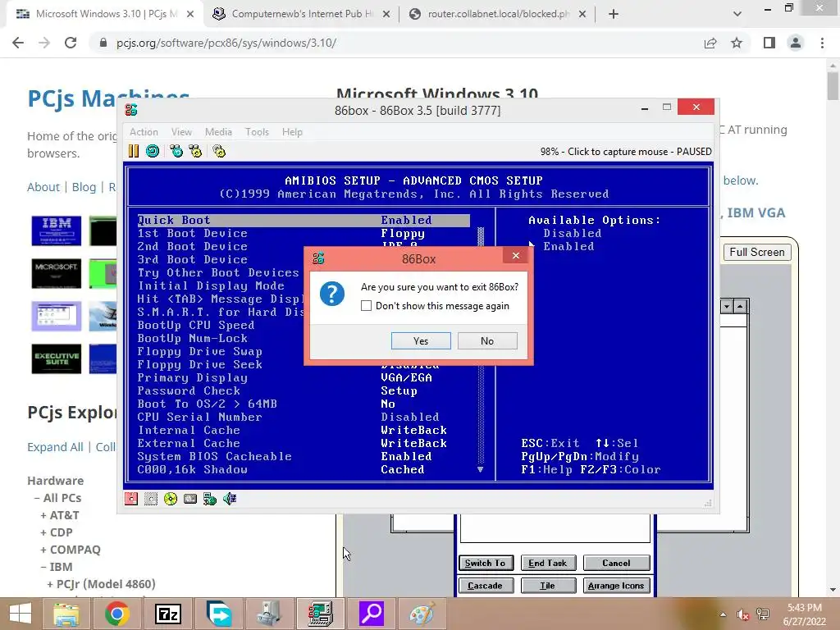This screenshot has height=630, width=840.
Task: Open the Chrome profile avatar icon
Action: [796, 43]
